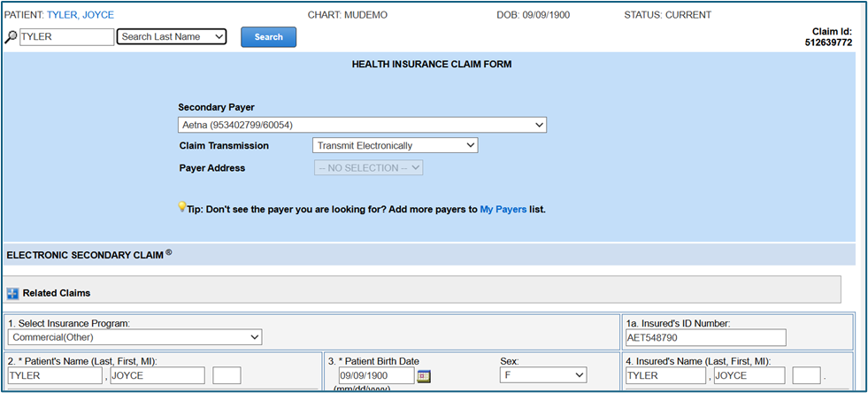
Task: Expand Related Claims with plus icon
Action: point(13,293)
